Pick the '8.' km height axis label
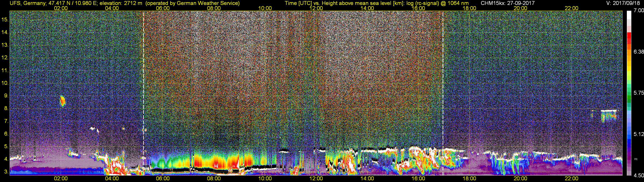Viewport: 644px width, 182px height. pyautogui.click(x=6, y=109)
